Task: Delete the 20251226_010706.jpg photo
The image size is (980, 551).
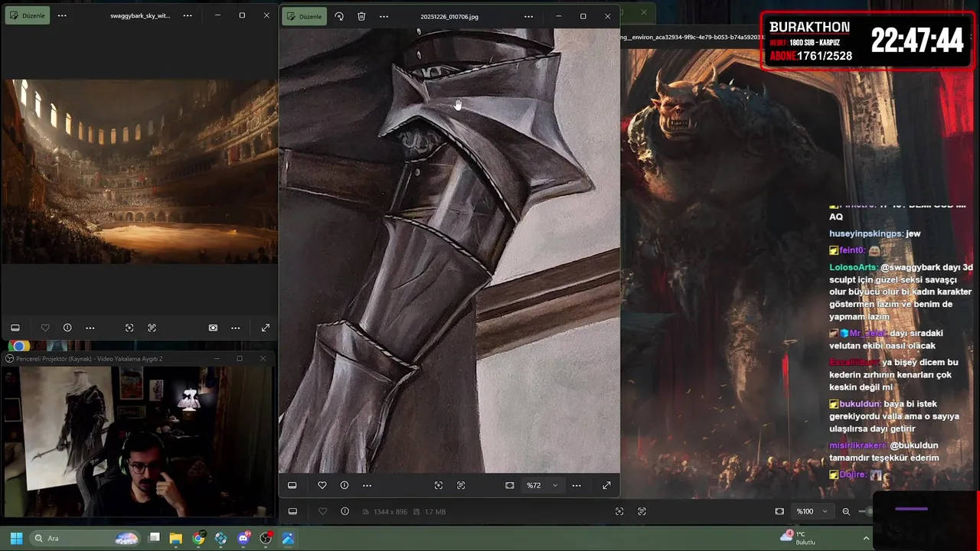Action: pos(361,16)
